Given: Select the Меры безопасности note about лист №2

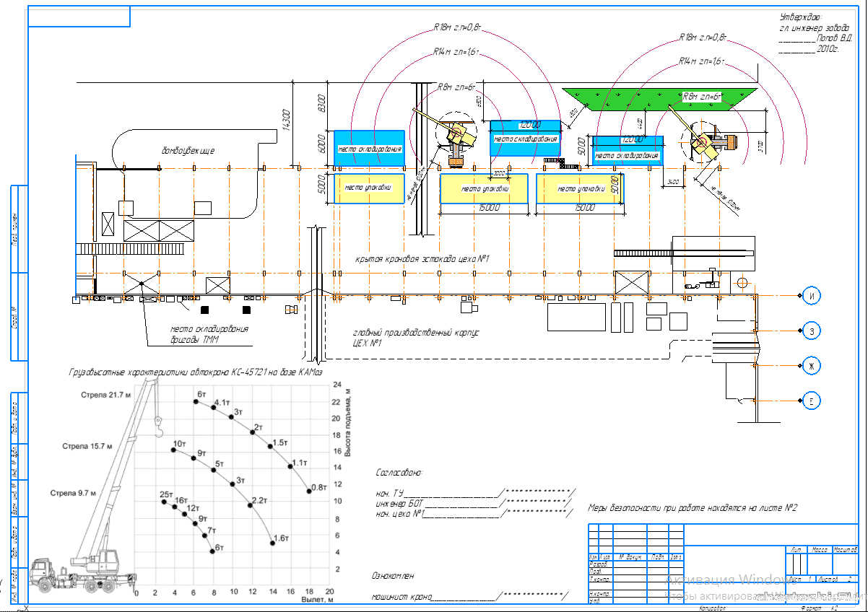Looking at the screenshot, I should [x=693, y=507].
